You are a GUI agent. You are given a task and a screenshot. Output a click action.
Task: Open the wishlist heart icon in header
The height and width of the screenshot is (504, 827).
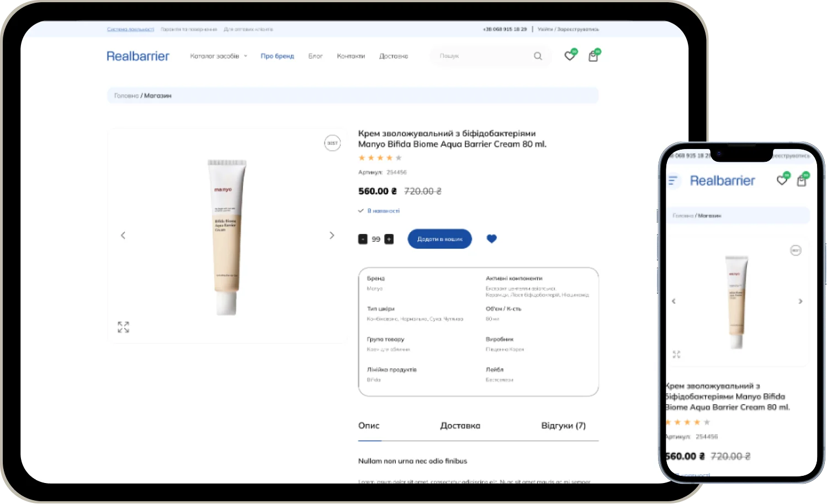click(570, 56)
